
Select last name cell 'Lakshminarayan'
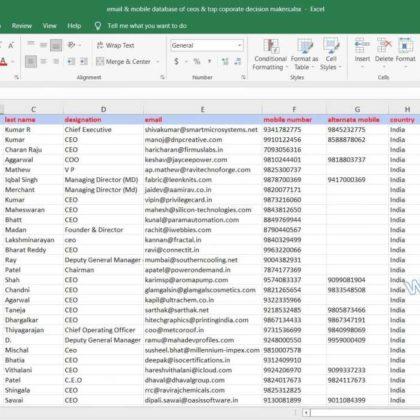click(33, 240)
